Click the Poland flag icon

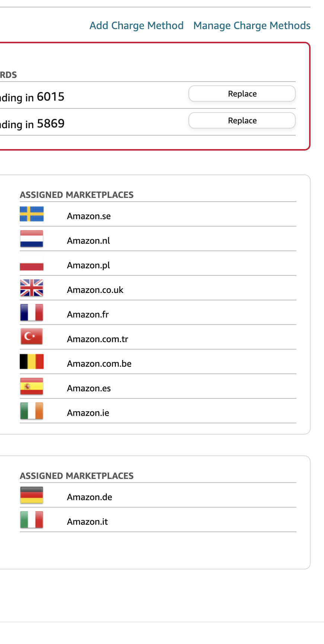32,263
